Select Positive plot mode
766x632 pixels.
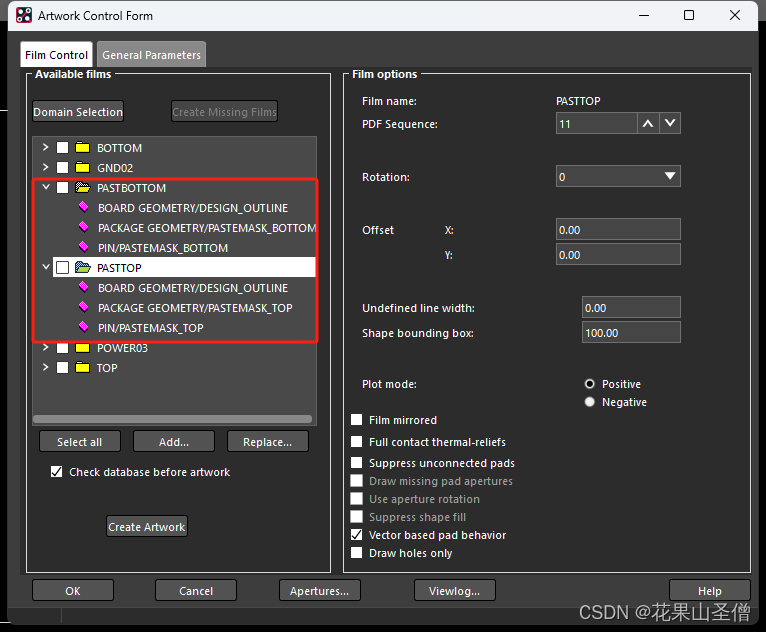[x=590, y=384]
